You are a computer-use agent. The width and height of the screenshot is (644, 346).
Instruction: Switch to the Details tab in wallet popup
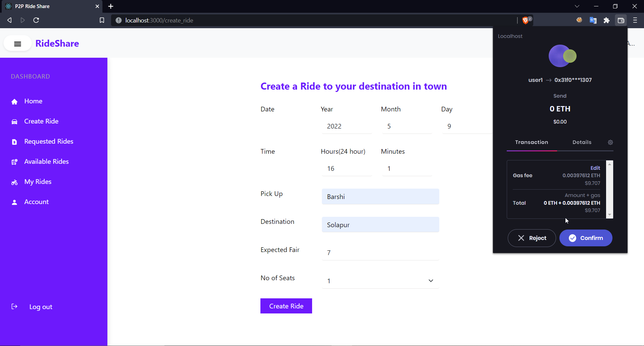[x=582, y=142]
